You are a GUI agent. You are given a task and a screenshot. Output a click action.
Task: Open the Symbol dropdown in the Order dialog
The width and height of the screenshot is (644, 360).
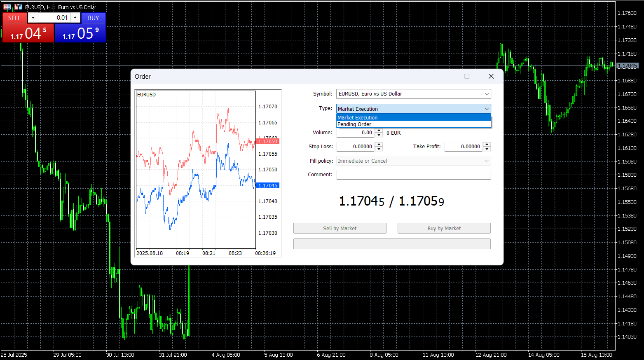(x=413, y=94)
